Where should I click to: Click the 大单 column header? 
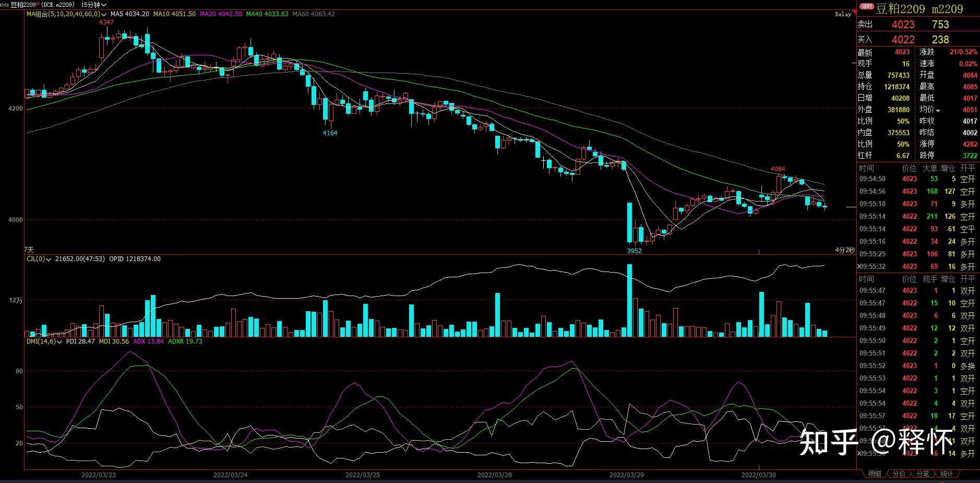click(x=930, y=169)
